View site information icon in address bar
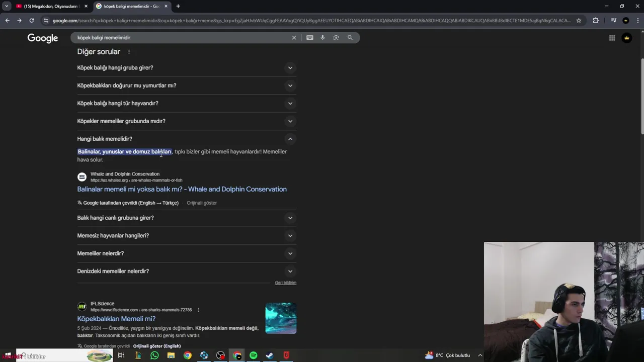This screenshot has height=362, width=644. (46, 21)
